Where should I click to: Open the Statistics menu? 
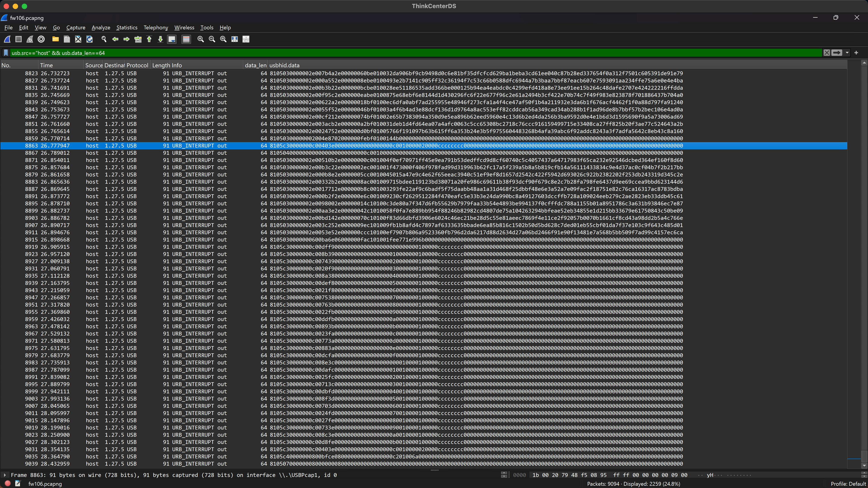[x=127, y=28]
